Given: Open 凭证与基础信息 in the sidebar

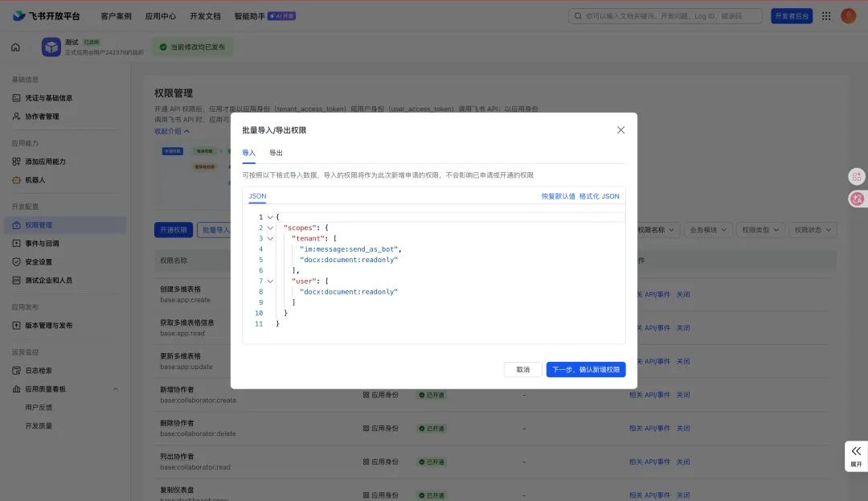Looking at the screenshot, I should pos(49,98).
